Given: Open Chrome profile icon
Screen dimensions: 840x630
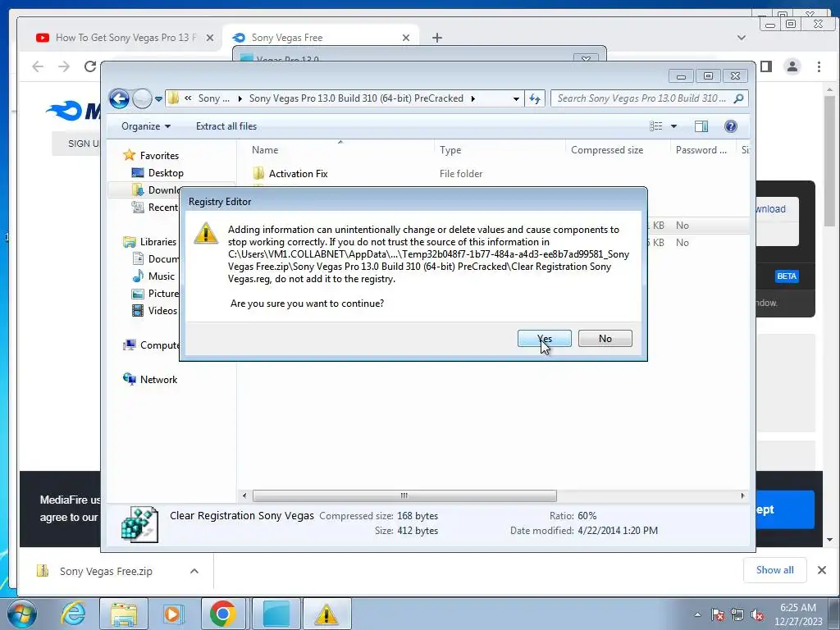Looking at the screenshot, I should point(792,66).
